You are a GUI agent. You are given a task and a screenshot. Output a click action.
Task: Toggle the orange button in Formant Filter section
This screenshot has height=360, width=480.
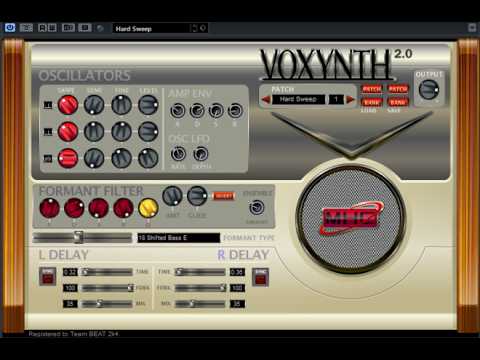(x=224, y=196)
